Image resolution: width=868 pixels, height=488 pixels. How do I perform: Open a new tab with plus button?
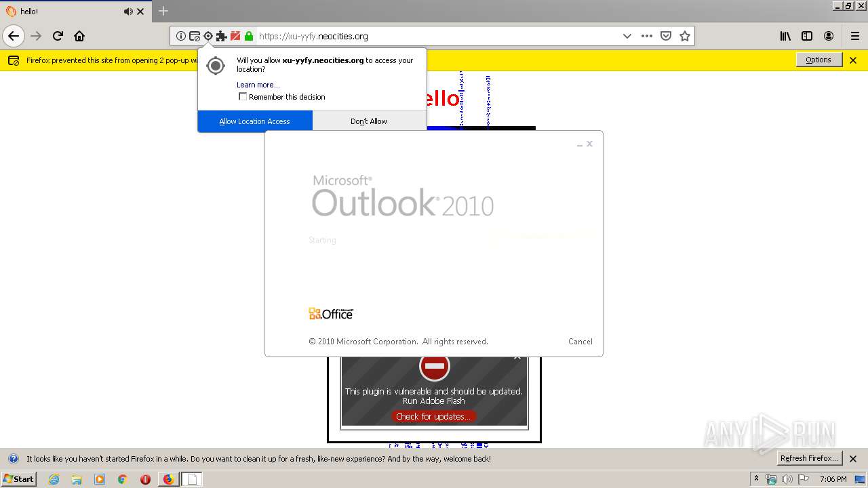pos(163,11)
